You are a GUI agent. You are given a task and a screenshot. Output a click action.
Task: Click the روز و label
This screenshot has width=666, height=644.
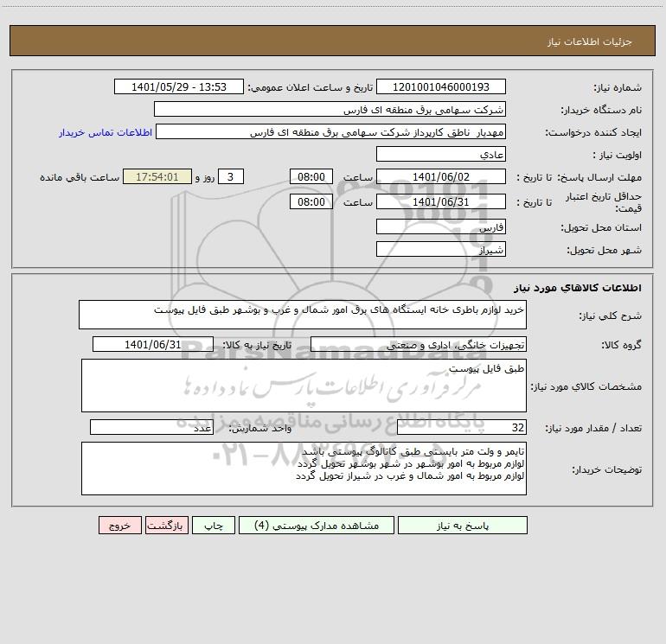(205, 177)
